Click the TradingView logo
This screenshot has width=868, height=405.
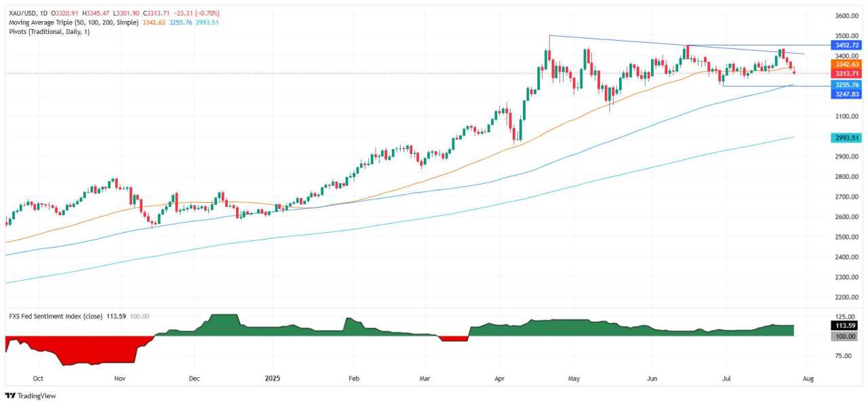click(31, 396)
